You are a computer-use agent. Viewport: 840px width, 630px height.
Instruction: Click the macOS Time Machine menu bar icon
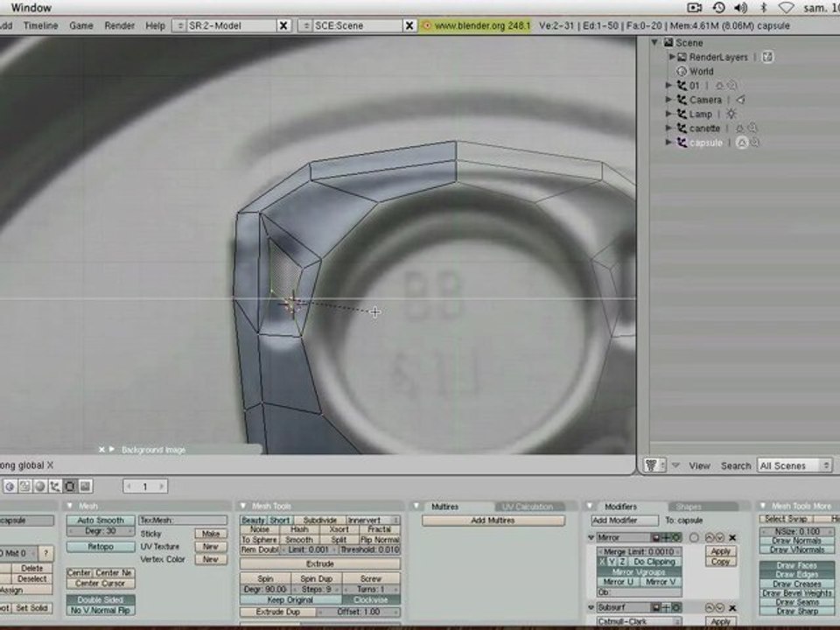pos(718,8)
